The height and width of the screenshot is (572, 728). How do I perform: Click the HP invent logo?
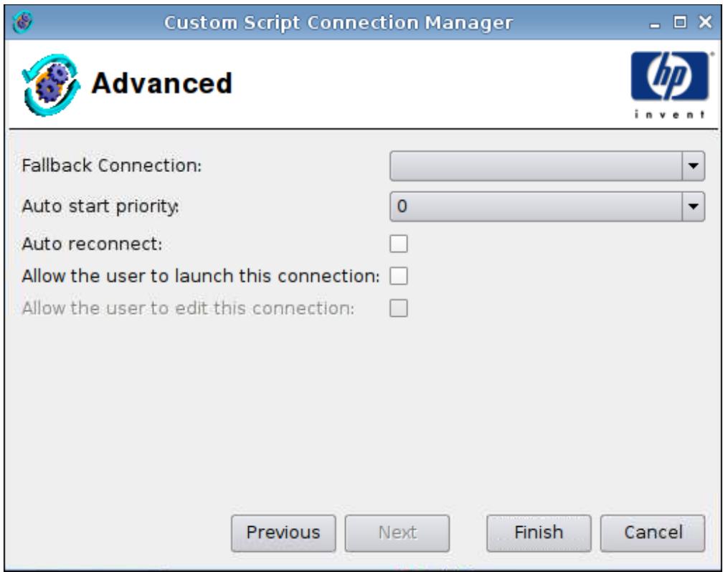pyautogui.click(x=669, y=85)
